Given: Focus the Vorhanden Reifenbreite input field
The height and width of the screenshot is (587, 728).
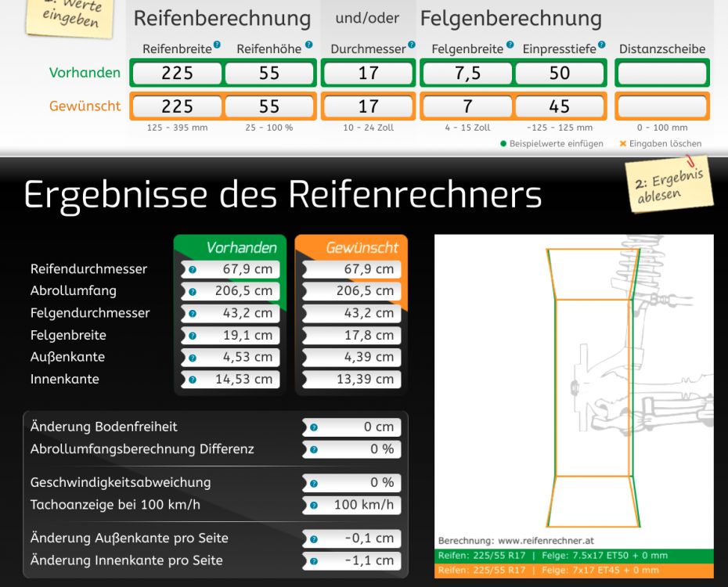Looking at the screenshot, I should (177, 74).
